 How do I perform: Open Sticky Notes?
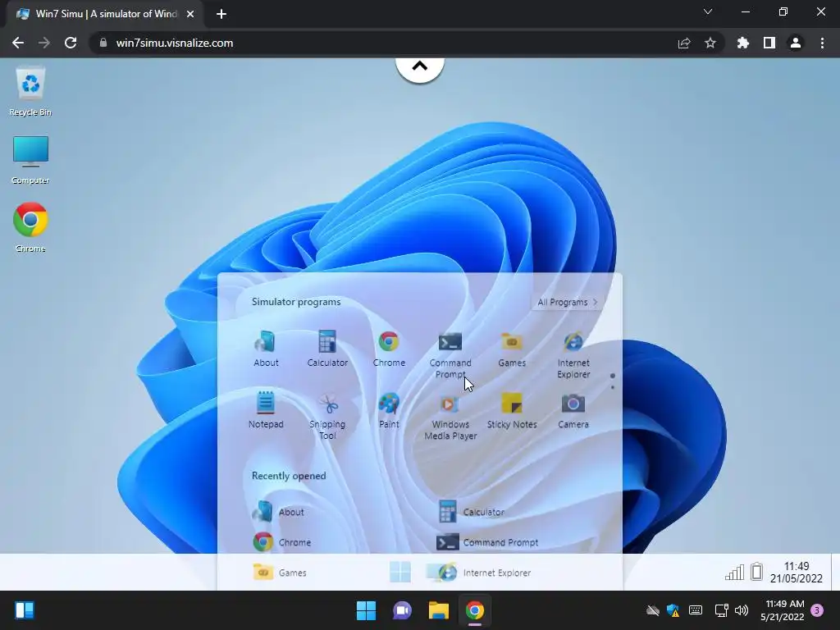512,411
